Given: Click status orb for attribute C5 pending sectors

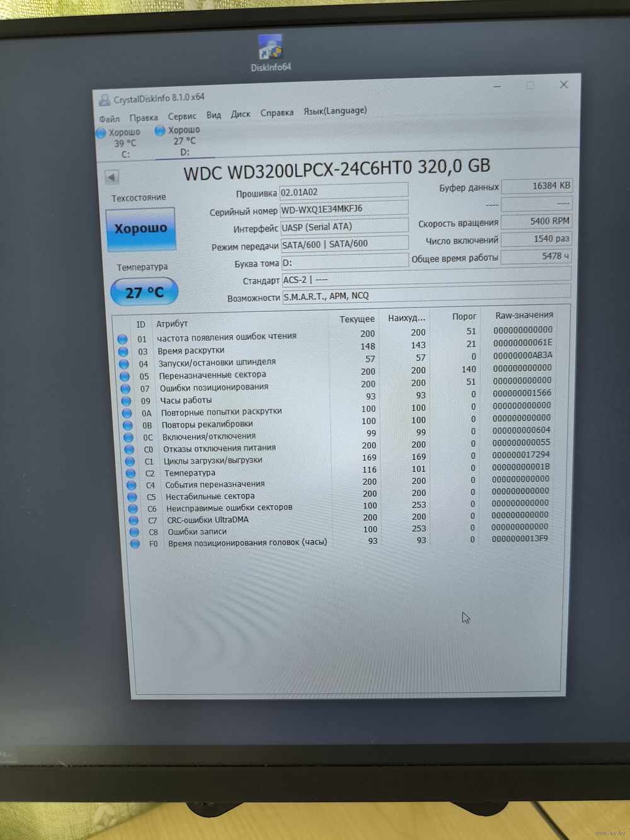Looking at the screenshot, I should [x=132, y=497].
